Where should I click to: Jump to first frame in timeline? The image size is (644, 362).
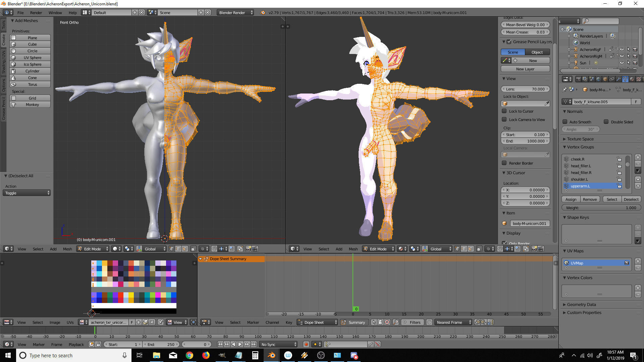(x=220, y=344)
